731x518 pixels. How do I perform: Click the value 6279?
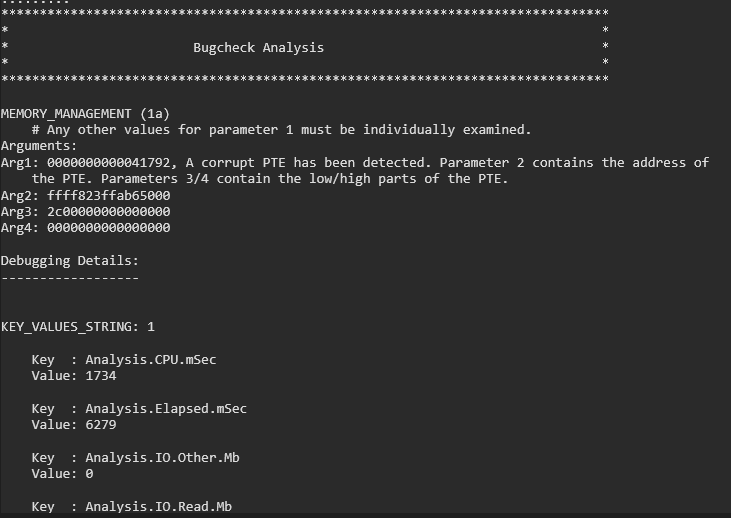coord(100,425)
